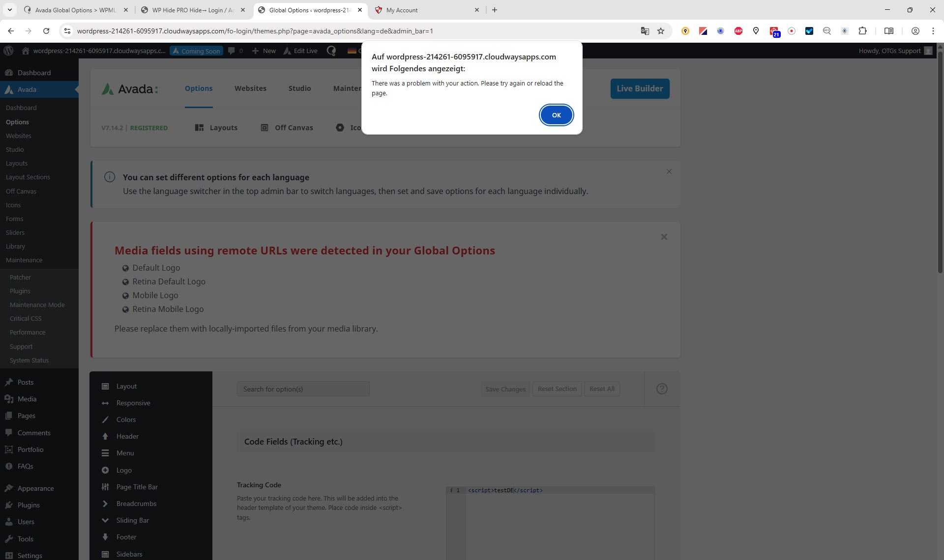Open the Page Title Bar options section
The image size is (944, 560).
point(137,487)
